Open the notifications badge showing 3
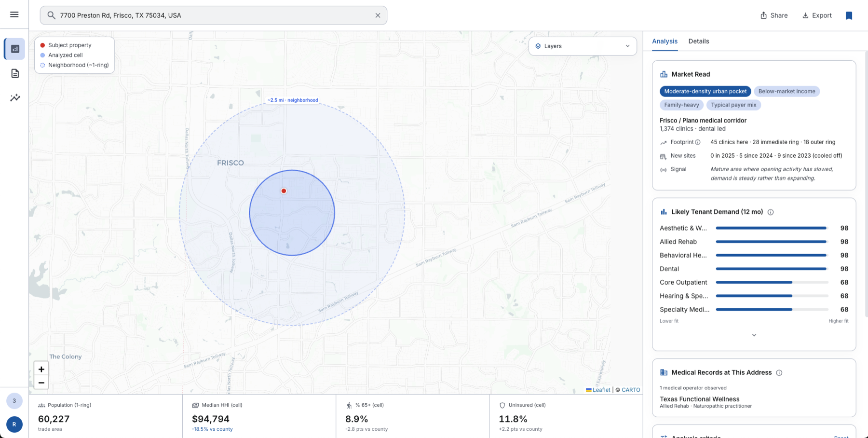Screen dimensions: 868x438 (14, 400)
